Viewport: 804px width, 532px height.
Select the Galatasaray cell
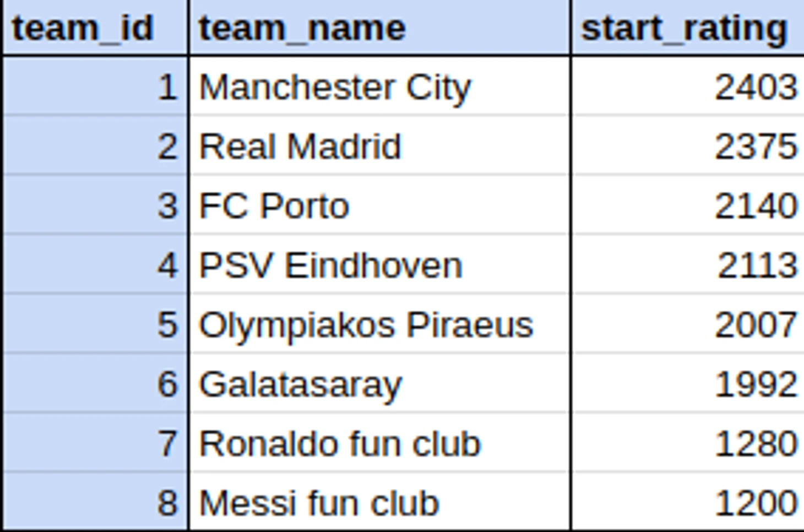tap(379, 384)
